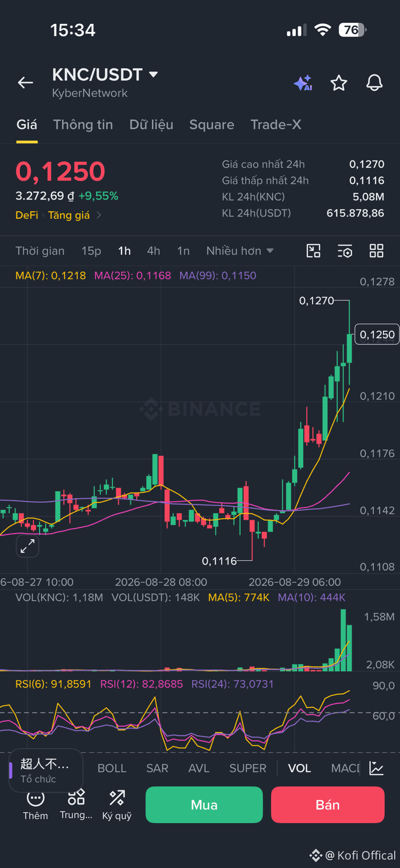This screenshot has width=400, height=868.
Task: Tap the volume MA(10): 444K label
Action: (312, 597)
